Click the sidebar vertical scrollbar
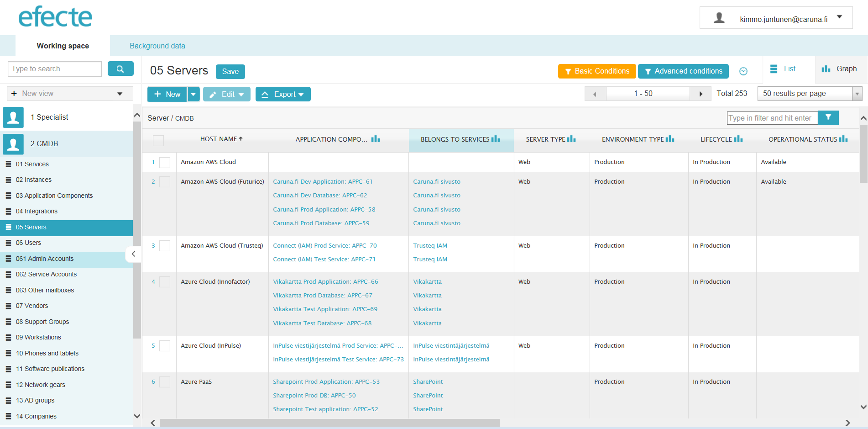Image resolution: width=868 pixels, height=429 pixels. 137,230
